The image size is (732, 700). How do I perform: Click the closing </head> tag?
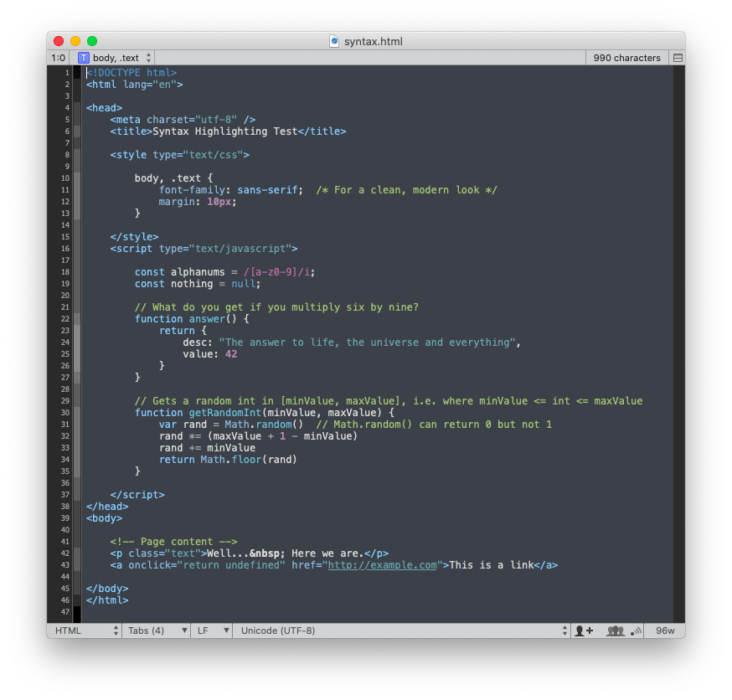pyautogui.click(x=107, y=507)
